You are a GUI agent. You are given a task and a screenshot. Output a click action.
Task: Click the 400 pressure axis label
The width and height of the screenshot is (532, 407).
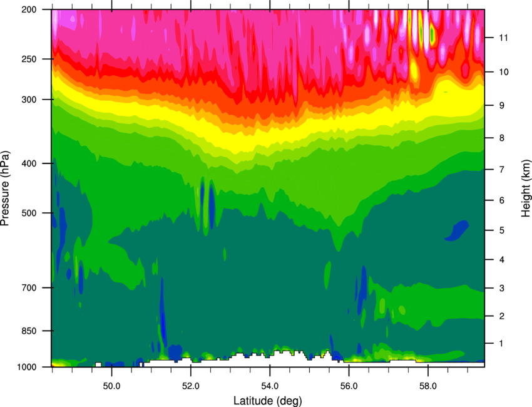click(x=29, y=163)
